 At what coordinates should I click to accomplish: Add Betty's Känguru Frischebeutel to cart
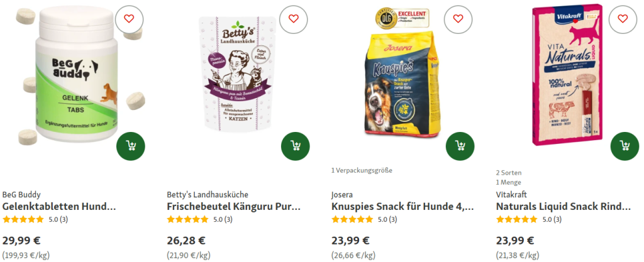pyautogui.click(x=296, y=146)
